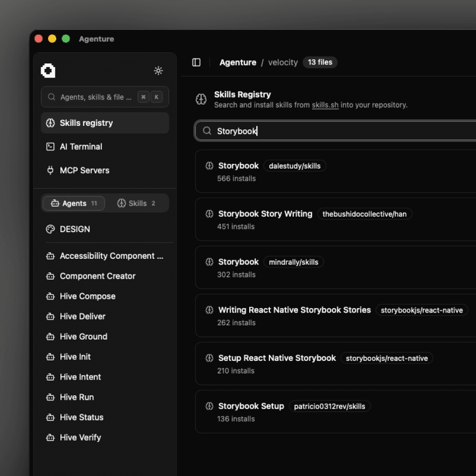Select the Hive Init agent
Screen dimensions: 476x476
(x=105, y=357)
